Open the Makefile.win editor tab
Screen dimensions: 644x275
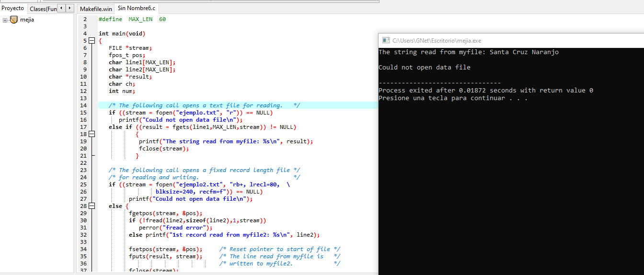pyautogui.click(x=96, y=9)
